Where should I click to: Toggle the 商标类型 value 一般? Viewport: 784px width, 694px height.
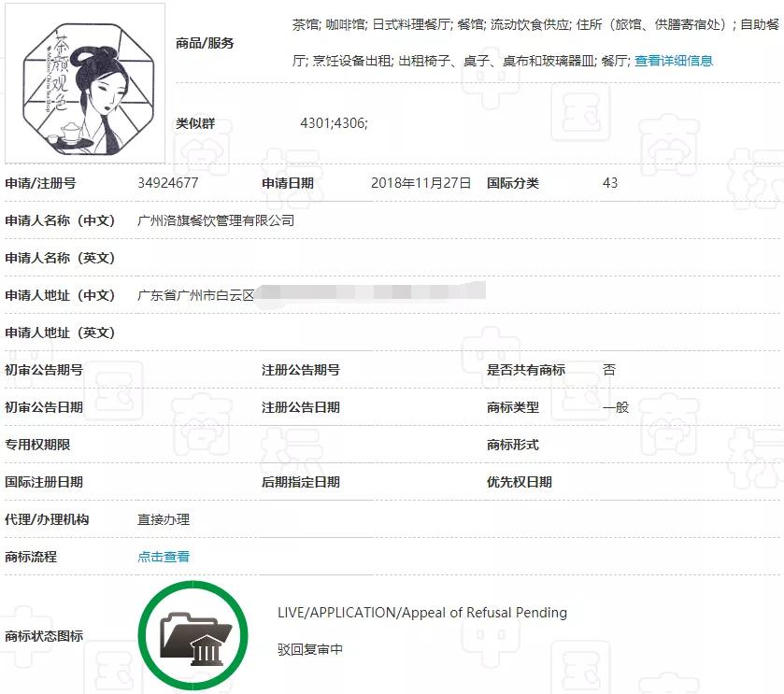(x=615, y=407)
